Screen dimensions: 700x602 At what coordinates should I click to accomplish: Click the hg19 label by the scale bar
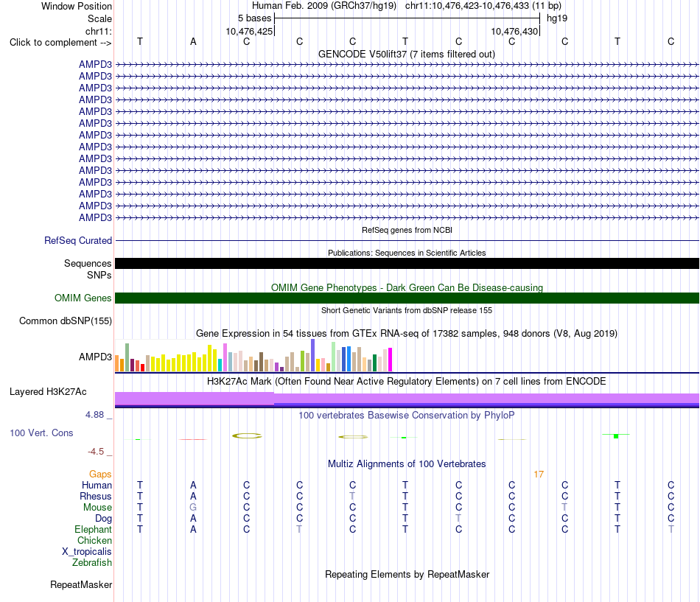557,18
